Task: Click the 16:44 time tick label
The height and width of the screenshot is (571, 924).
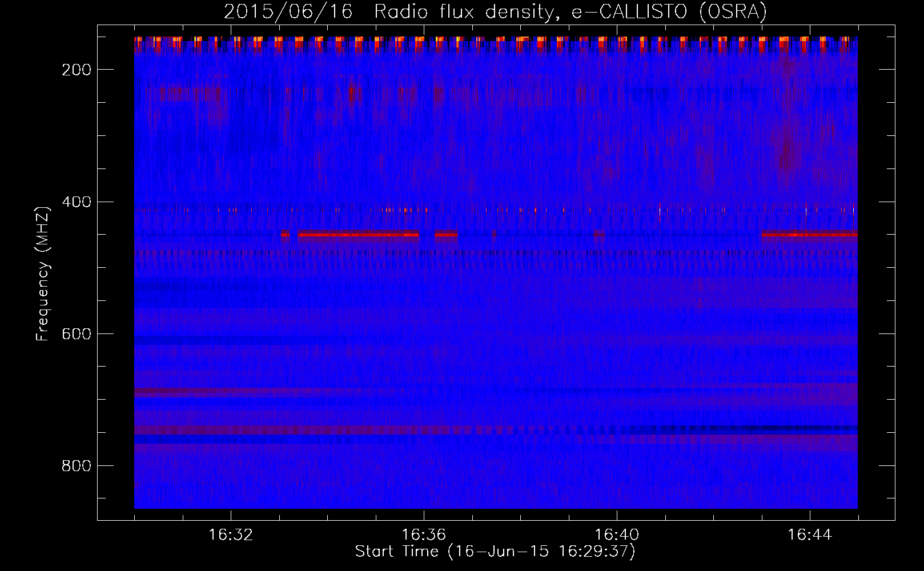Action: point(810,535)
